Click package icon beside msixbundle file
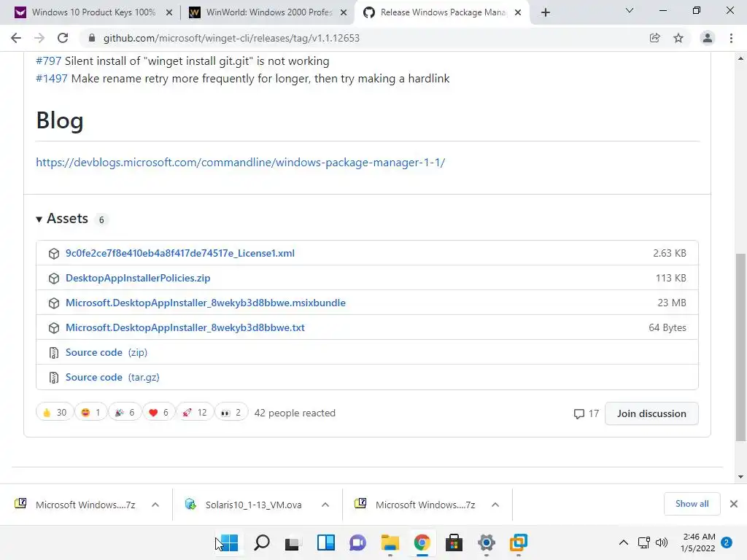The height and width of the screenshot is (560, 747). (54, 303)
